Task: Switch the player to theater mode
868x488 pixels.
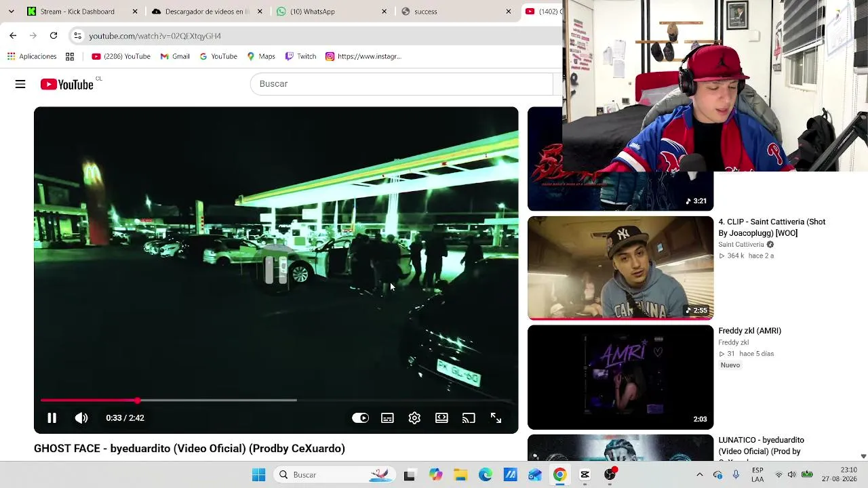Action: point(441,418)
